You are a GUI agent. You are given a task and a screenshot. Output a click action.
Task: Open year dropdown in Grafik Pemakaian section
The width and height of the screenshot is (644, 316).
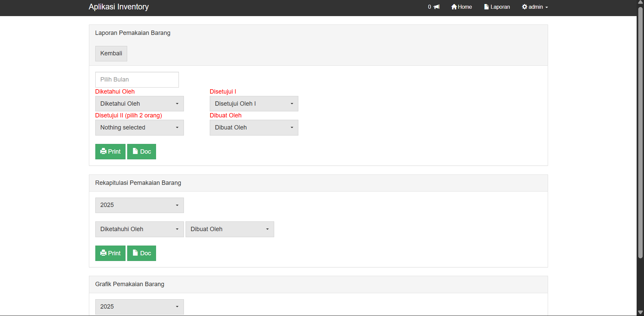click(x=139, y=307)
